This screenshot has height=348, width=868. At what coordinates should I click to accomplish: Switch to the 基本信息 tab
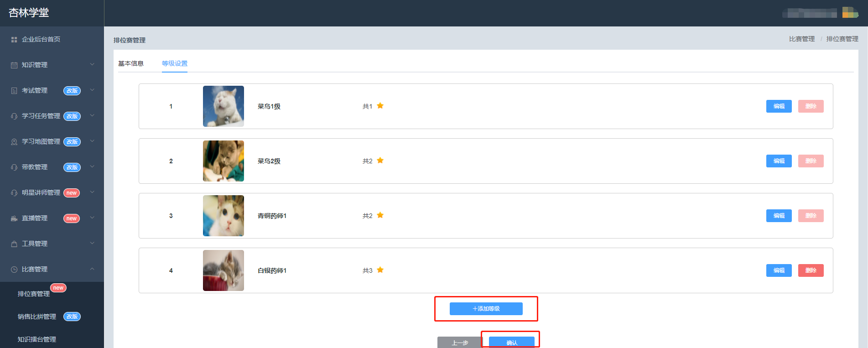pyautogui.click(x=131, y=63)
